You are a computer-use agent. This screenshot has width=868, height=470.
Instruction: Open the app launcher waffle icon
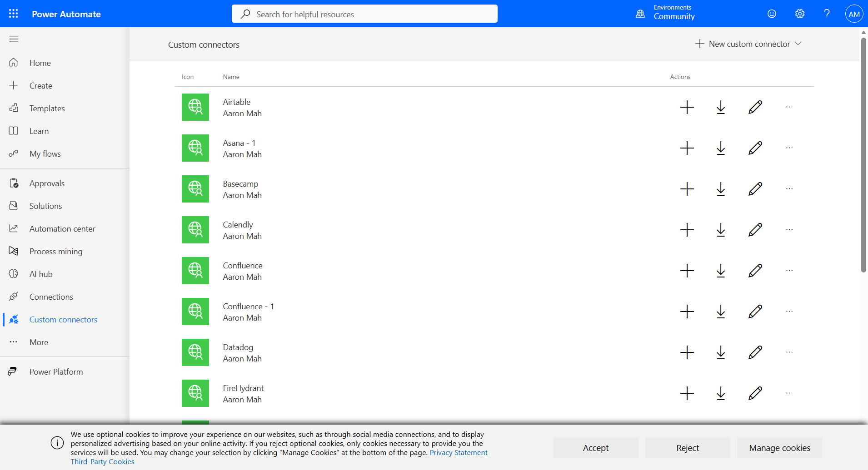click(x=14, y=14)
